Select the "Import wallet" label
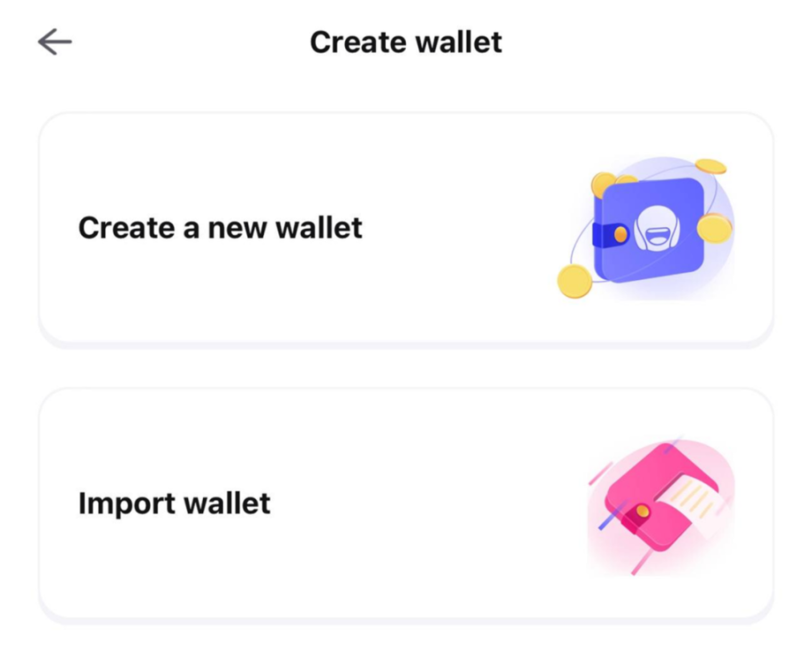Viewport: 812px width, 666px height. coord(175,503)
